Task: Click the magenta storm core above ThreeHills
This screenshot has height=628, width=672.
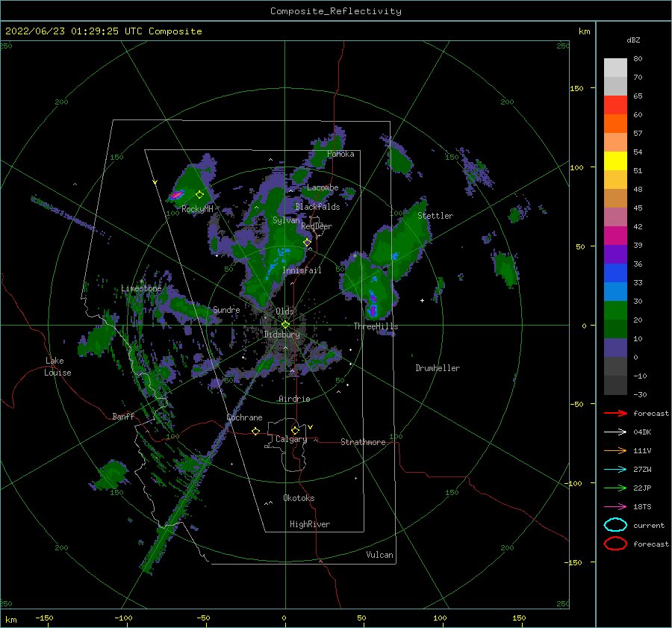Action: click(373, 309)
